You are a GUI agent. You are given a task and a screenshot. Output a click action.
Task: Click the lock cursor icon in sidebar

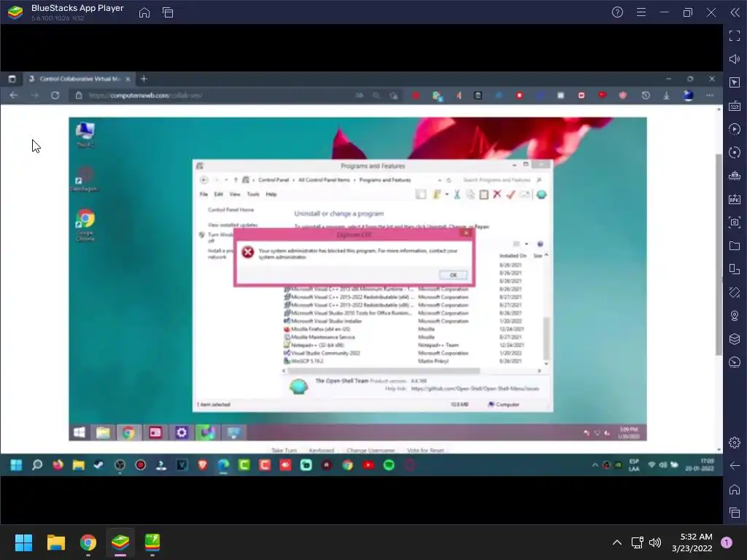tap(734, 82)
